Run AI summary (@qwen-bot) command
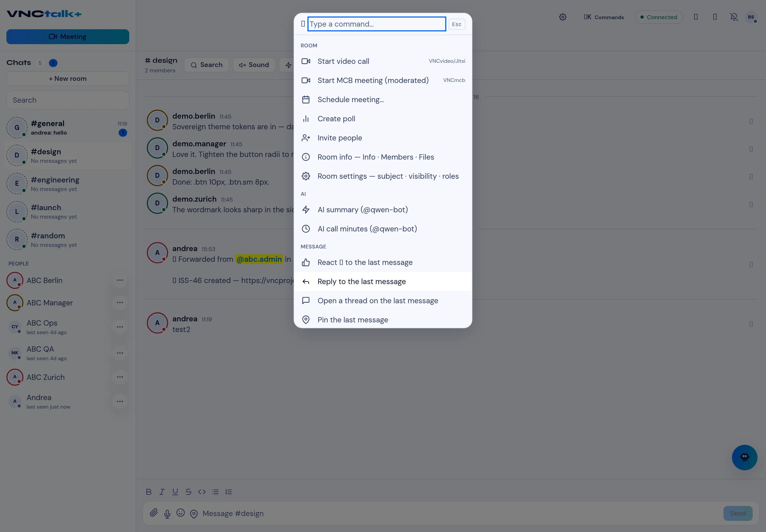This screenshot has height=532, width=766. tap(383, 210)
